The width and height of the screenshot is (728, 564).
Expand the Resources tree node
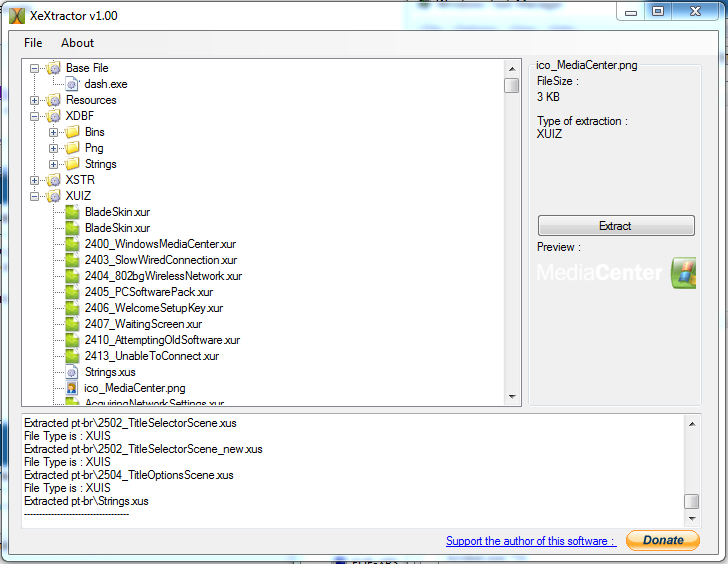[x=35, y=100]
